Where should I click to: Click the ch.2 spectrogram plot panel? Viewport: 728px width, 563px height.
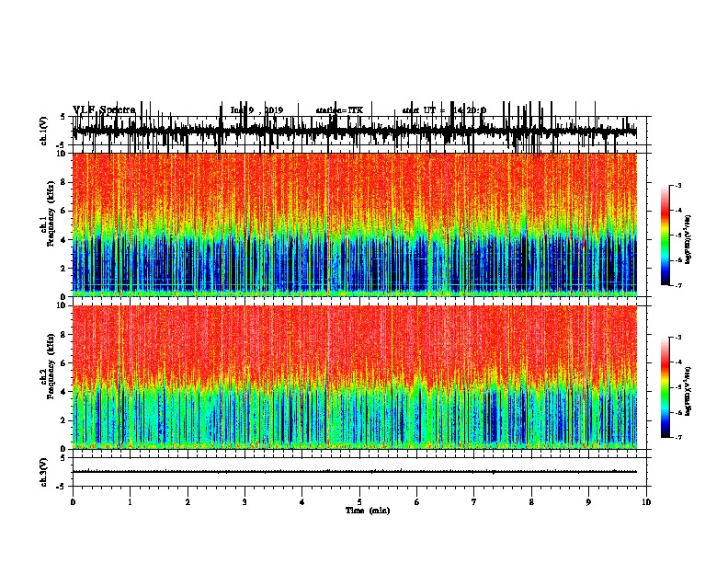pos(355,377)
